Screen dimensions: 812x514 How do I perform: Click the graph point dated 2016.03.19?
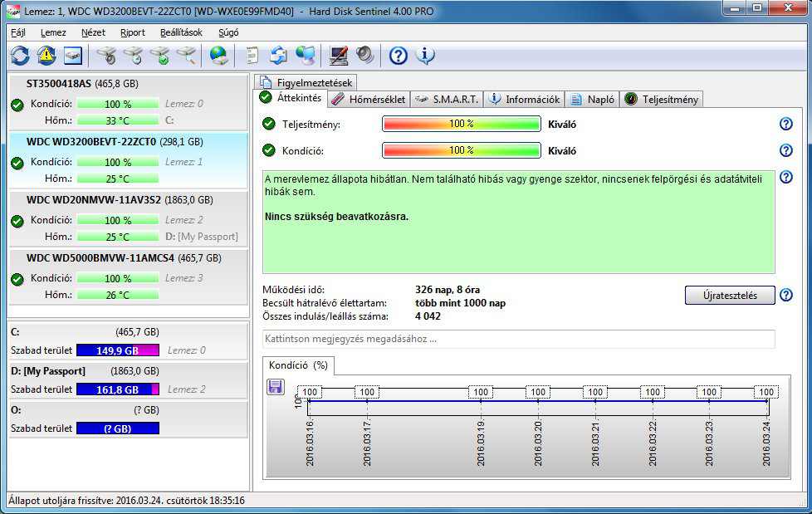pyautogui.click(x=481, y=400)
